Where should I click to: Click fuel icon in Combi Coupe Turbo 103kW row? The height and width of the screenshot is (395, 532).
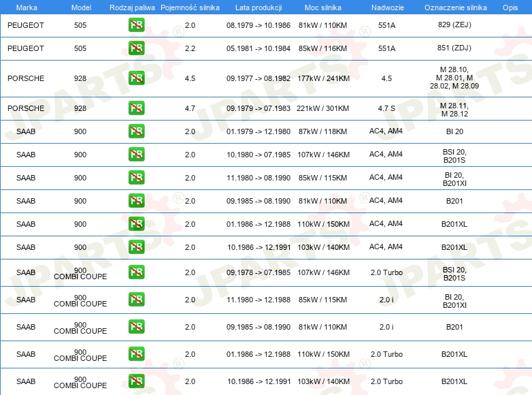[x=136, y=381]
